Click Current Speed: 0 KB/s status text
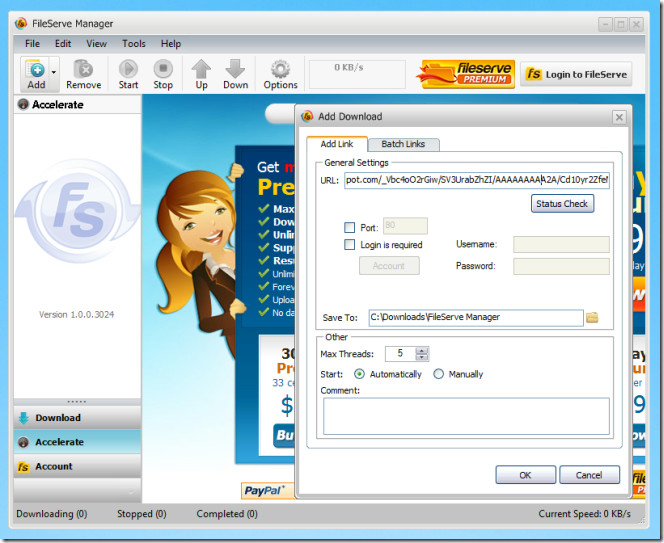Screen dimensions: 664x543 click(584, 514)
